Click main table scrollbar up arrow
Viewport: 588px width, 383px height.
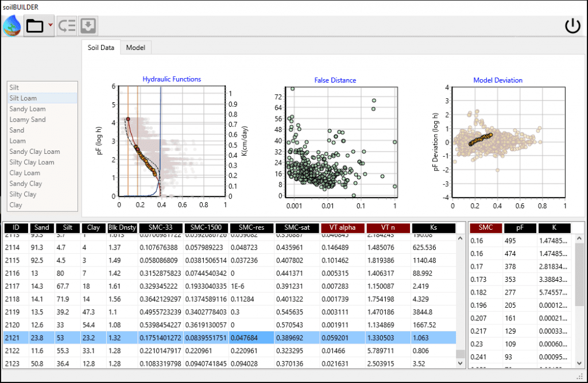[460, 238]
